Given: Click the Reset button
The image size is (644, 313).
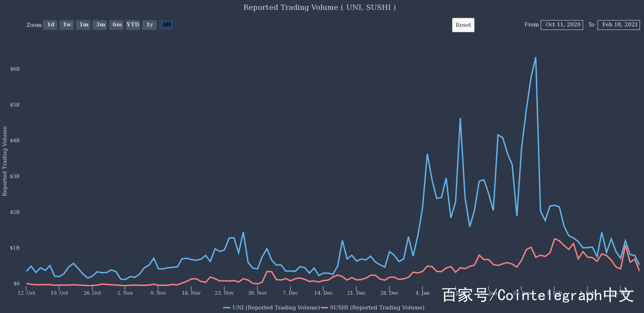Looking at the screenshot, I should pos(463,25).
